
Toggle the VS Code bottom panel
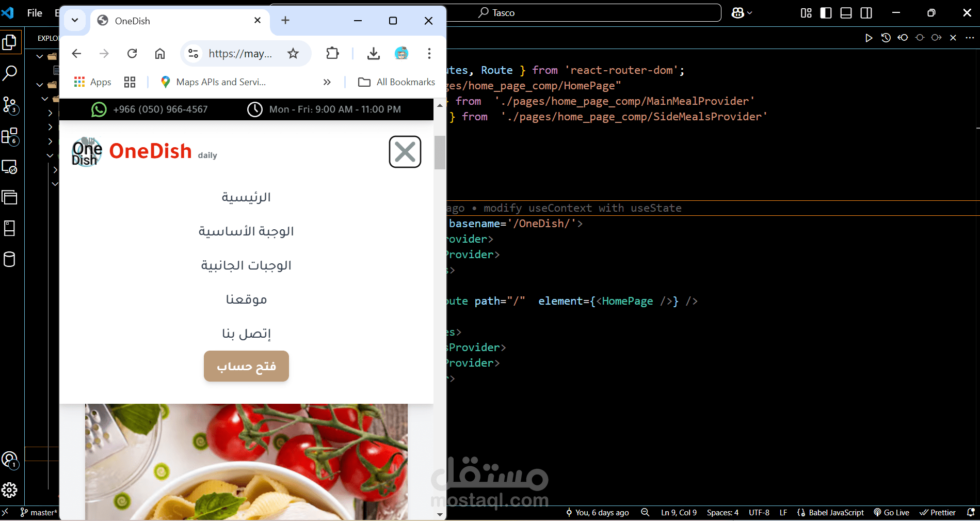[846, 13]
